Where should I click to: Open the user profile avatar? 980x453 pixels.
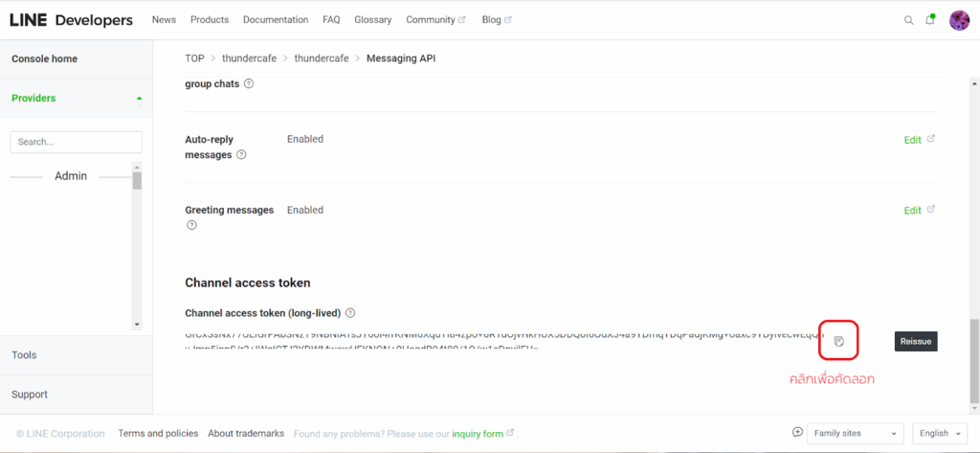(959, 20)
